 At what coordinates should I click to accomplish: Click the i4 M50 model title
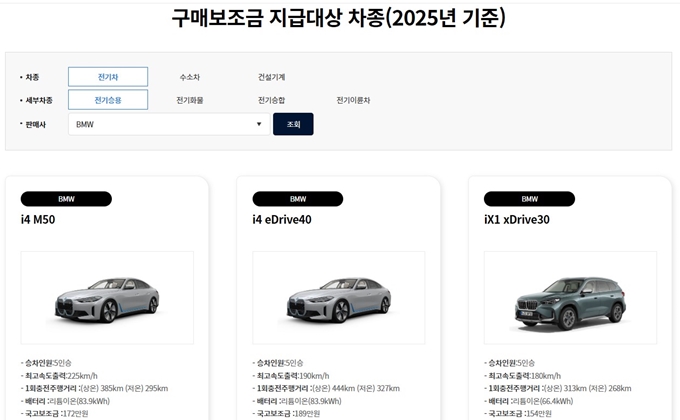pyautogui.click(x=38, y=220)
